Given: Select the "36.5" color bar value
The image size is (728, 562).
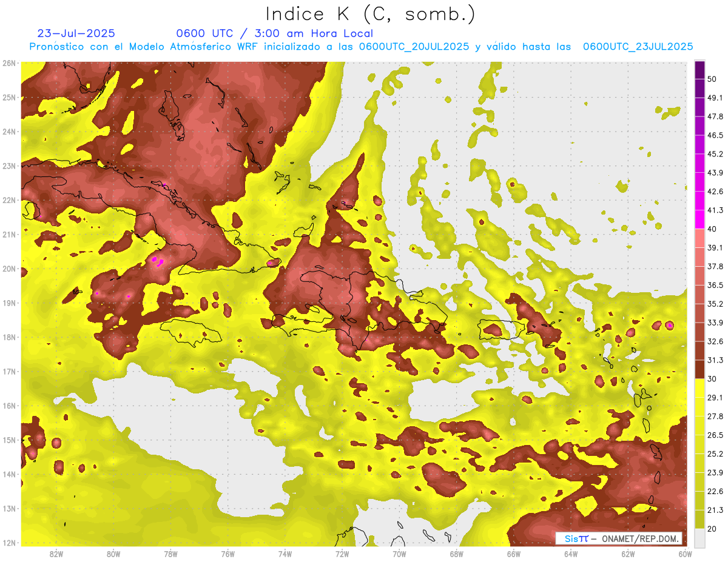Looking at the screenshot, I should coord(715,285).
